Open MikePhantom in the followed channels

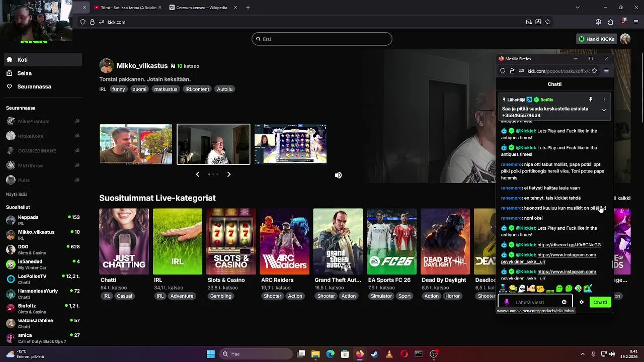click(x=43, y=121)
